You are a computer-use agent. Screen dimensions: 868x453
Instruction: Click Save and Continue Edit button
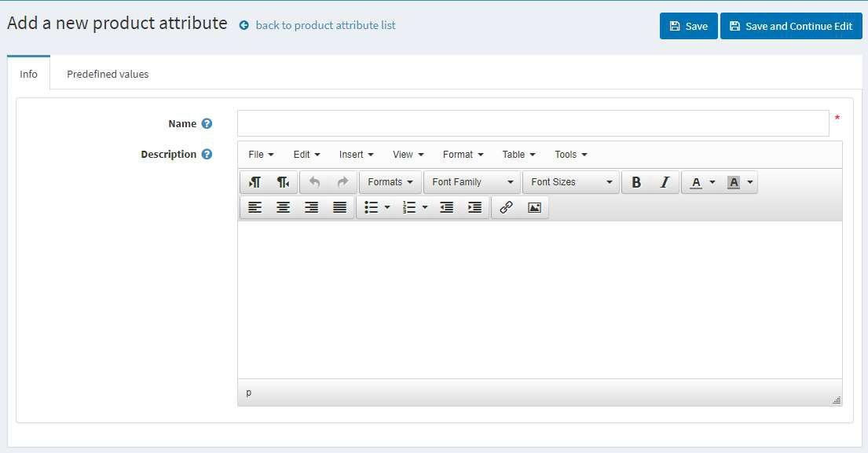pyautogui.click(x=791, y=26)
